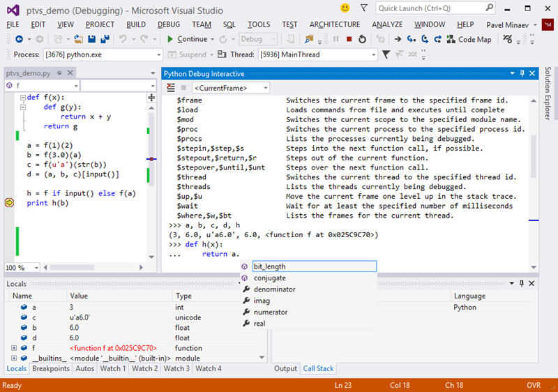Open the DEBUG menu
The image size is (558, 392).
(x=169, y=24)
